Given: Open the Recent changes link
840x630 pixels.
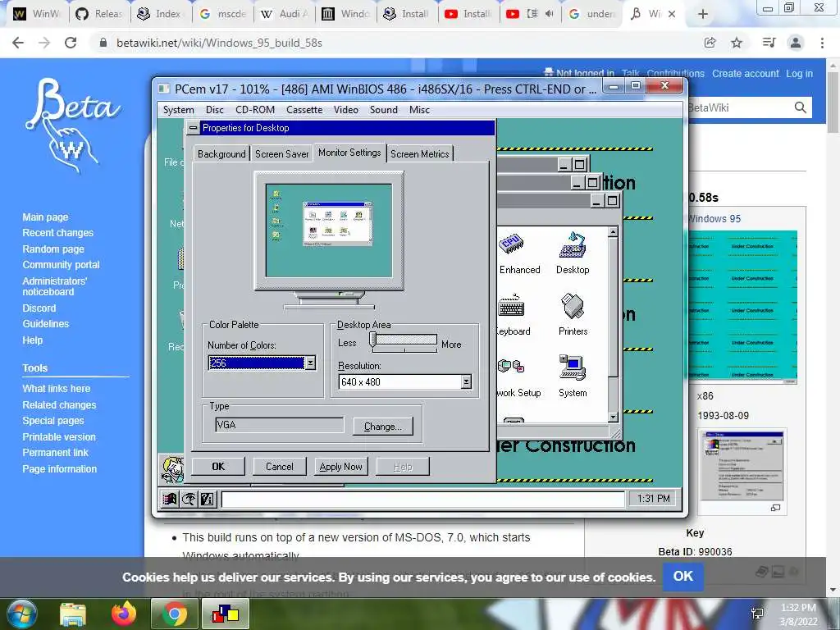Looking at the screenshot, I should coord(58,233).
